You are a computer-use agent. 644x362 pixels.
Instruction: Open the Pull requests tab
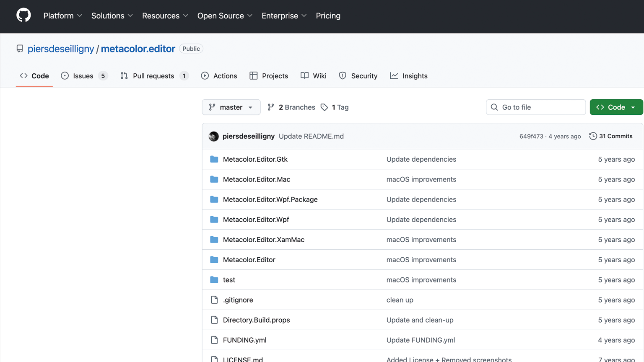click(x=153, y=76)
